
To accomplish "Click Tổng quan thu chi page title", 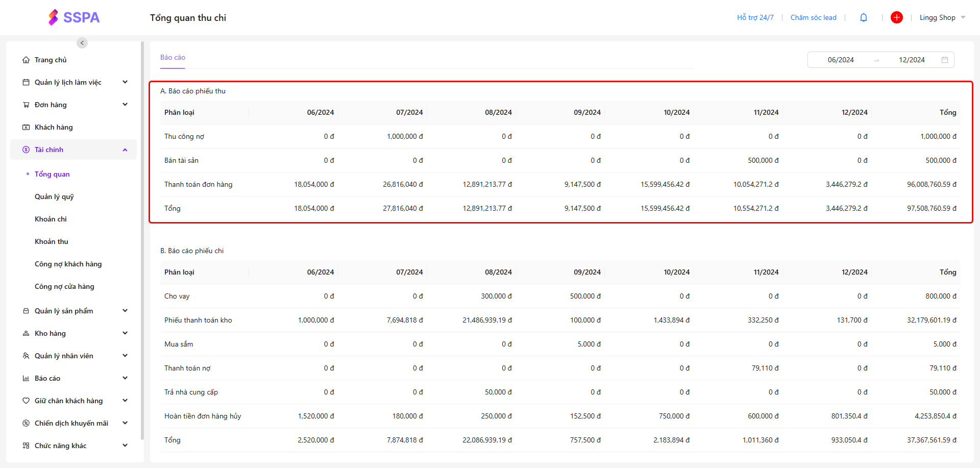I will [188, 18].
